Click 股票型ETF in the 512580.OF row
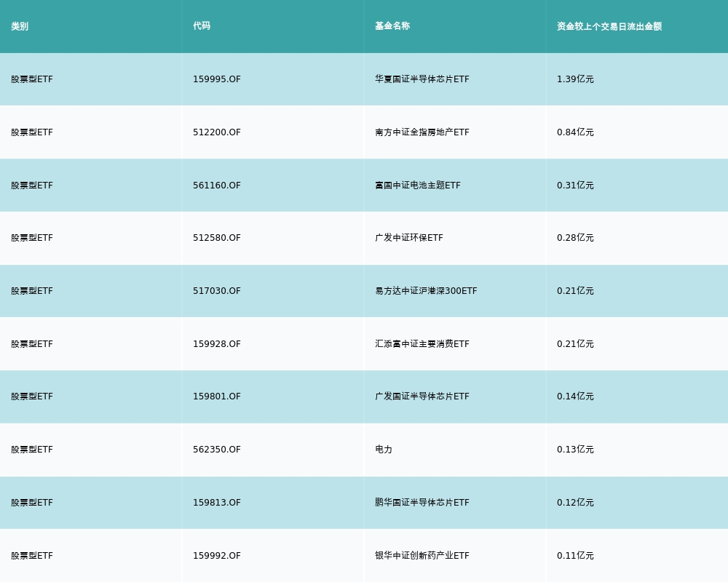728x582 pixels. [32, 238]
